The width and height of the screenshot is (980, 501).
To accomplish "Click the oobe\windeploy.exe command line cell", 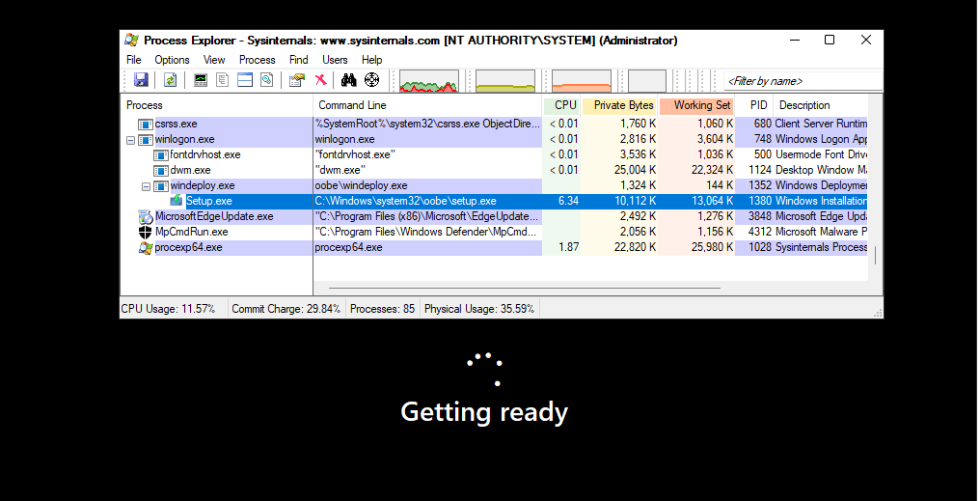I will [x=362, y=185].
